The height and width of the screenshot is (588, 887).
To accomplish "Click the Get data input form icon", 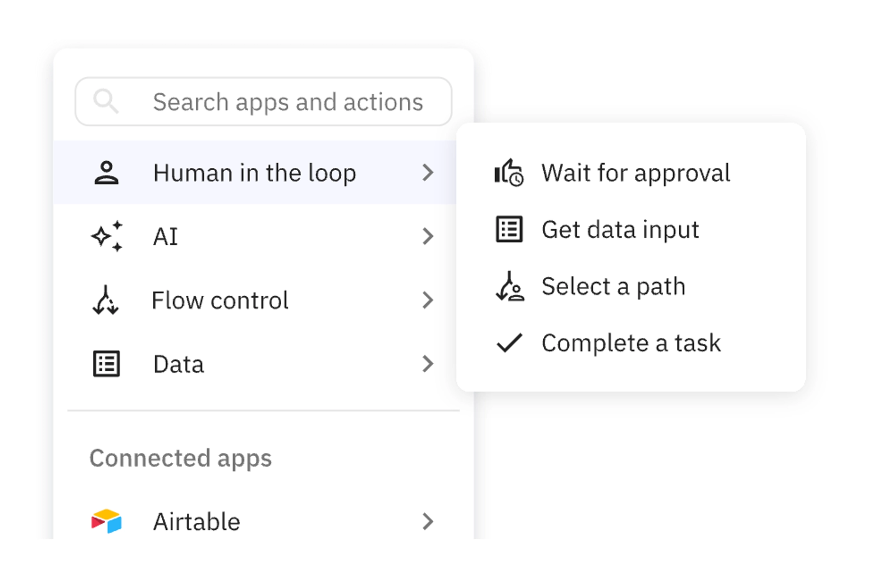I will [509, 229].
